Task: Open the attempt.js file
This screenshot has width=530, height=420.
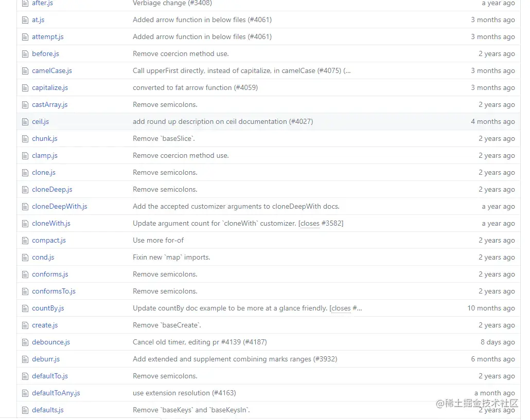Action: pyautogui.click(x=48, y=37)
